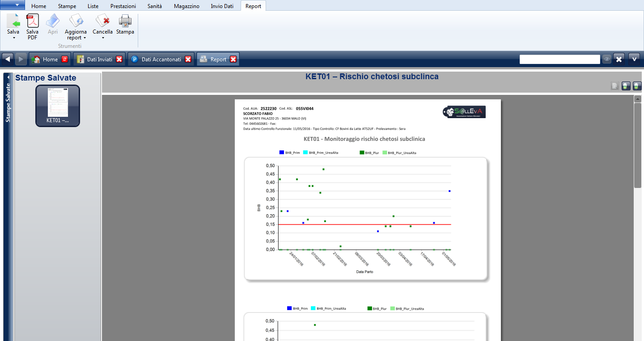Click the Apri open icon
Screen dimensions: 644x341
53,21
